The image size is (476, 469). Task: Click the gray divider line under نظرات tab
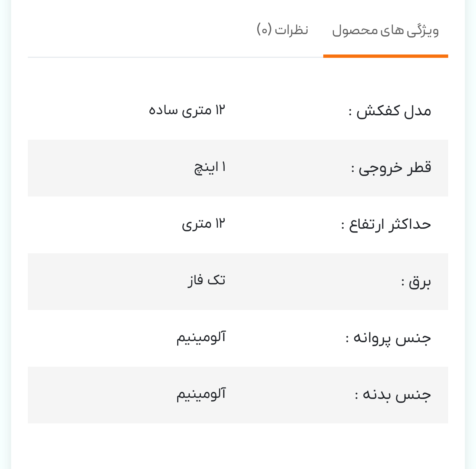pyautogui.click(x=175, y=57)
